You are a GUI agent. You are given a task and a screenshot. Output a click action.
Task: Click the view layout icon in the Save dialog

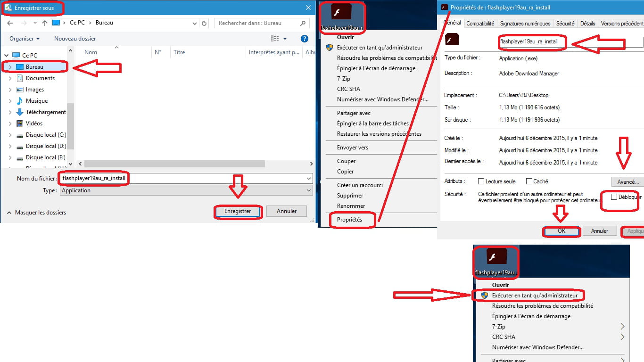275,39
